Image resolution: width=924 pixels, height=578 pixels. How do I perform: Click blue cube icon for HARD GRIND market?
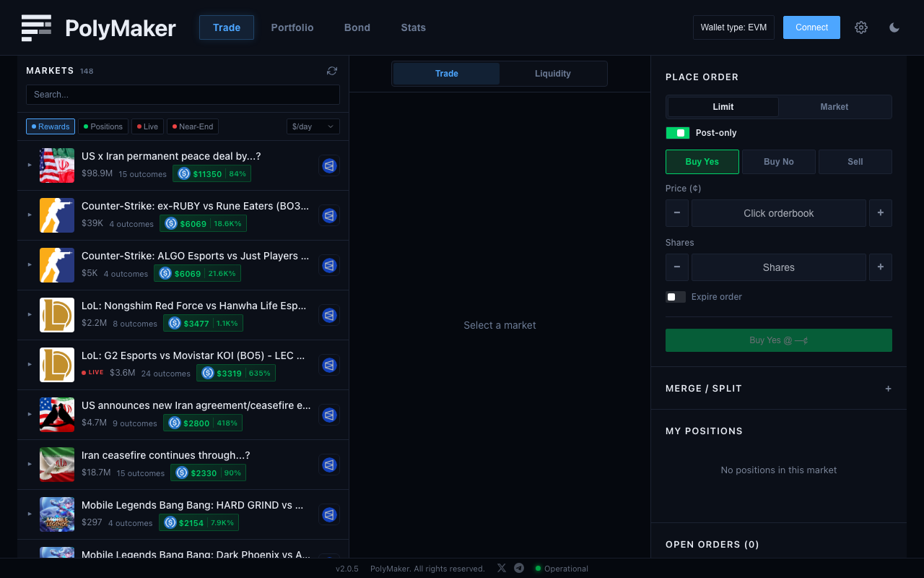click(329, 514)
